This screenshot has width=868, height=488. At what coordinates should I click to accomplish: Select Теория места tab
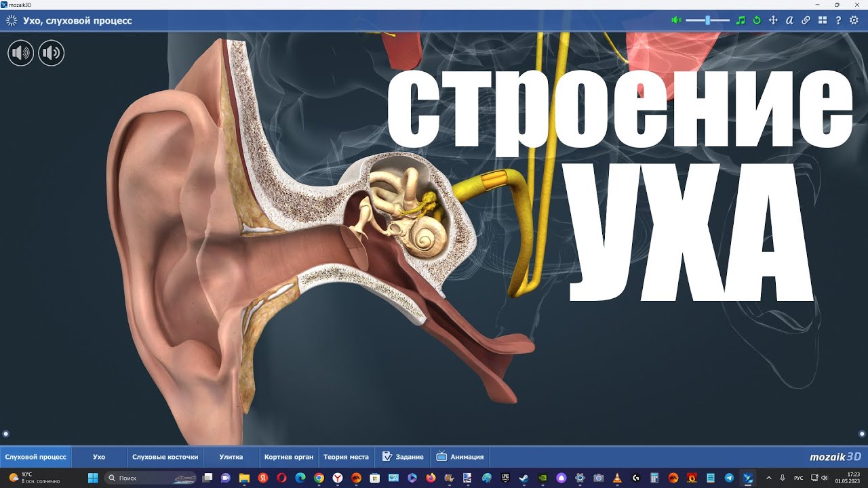346,457
